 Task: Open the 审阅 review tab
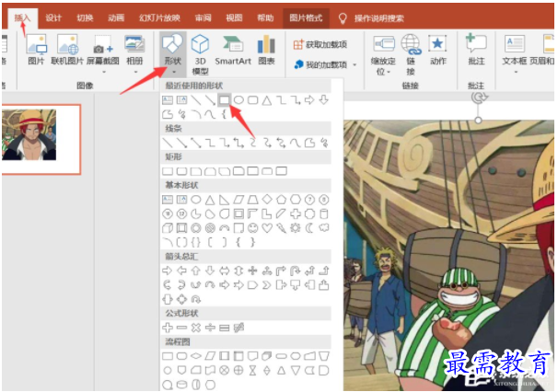pos(203,17)
